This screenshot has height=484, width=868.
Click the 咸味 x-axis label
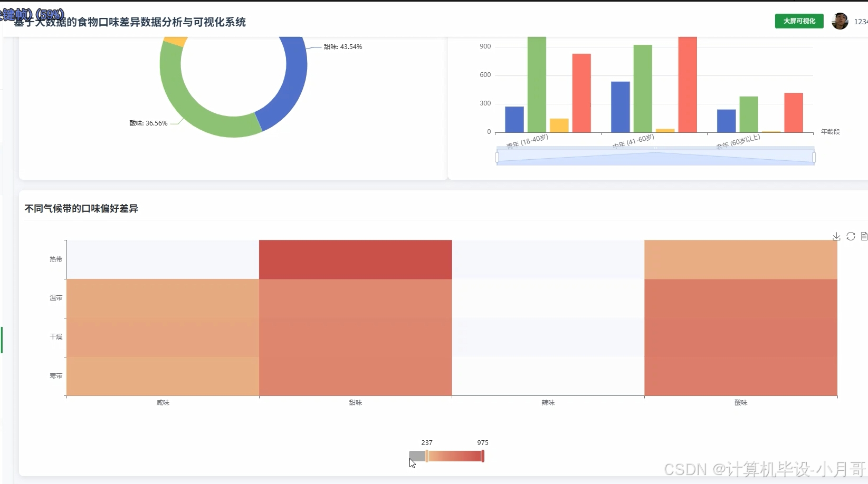coord(163,403)
